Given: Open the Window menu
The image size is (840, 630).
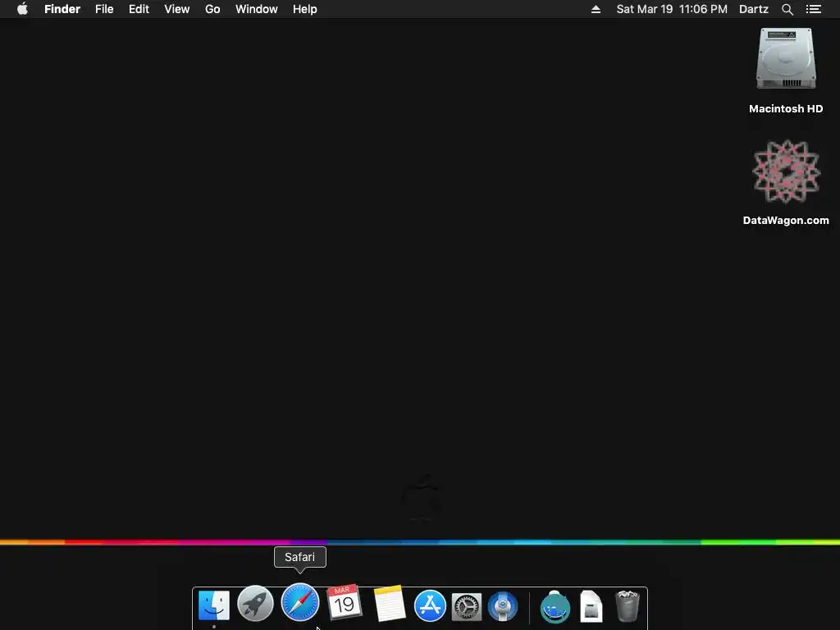Looking at the screenshot, I should [257, 9].
